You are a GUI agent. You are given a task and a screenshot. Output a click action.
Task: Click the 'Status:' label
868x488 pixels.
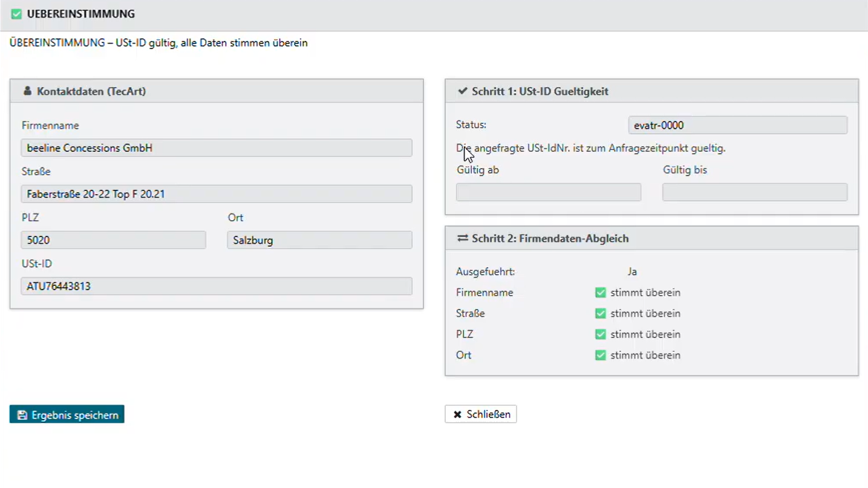[x=471, y=125]
